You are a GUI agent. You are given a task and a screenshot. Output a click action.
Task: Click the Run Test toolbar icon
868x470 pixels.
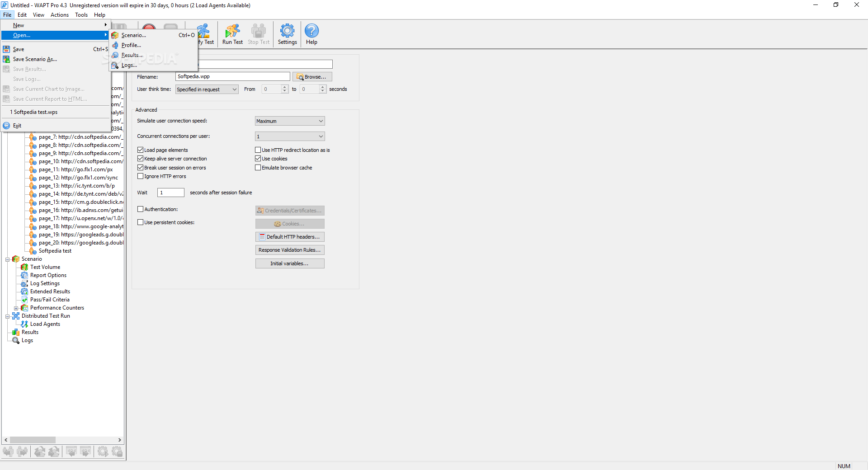[232, 34]
